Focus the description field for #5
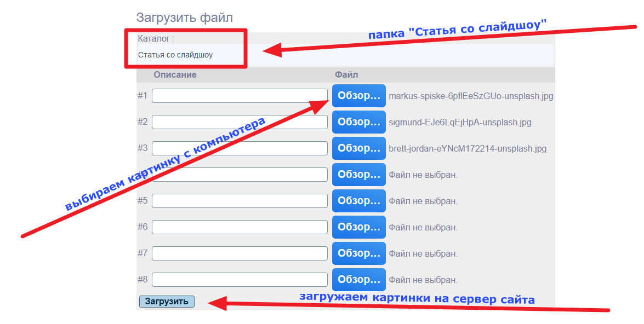The height and width of the screenshot is (324, 644). tap(240, 201)
